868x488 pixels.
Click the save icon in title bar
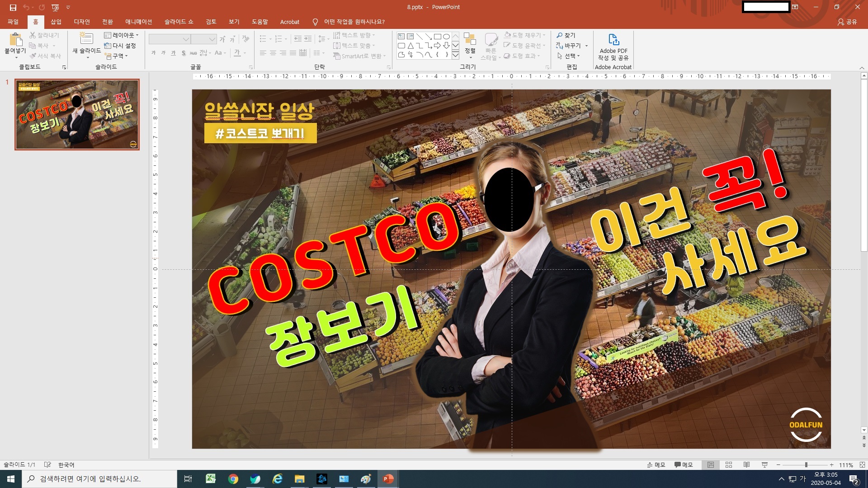(x=13, y=7)
